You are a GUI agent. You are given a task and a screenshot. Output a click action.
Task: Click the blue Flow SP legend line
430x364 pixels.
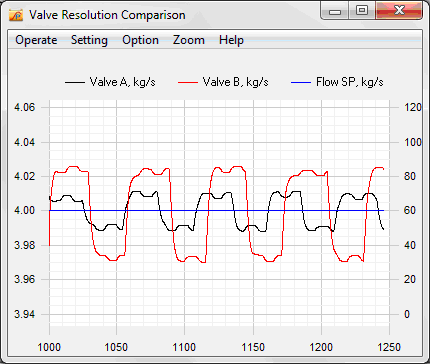301,82
